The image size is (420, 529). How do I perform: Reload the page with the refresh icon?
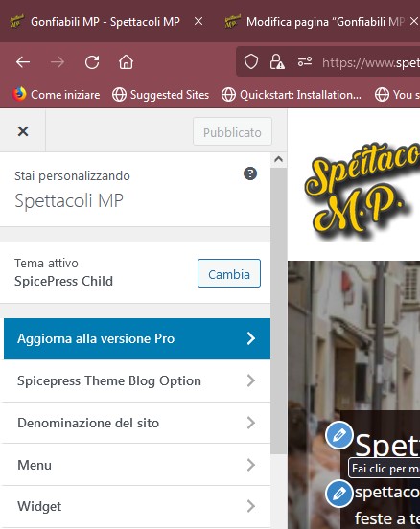coord(92,62)
